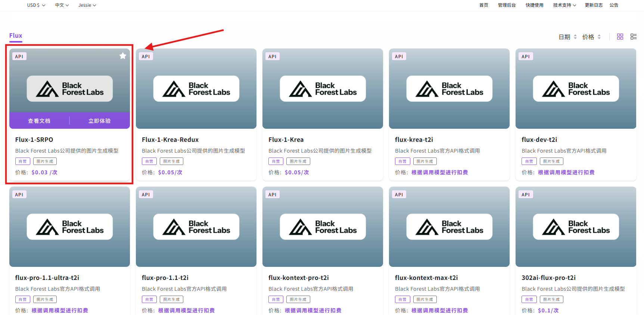
Task: Open the Flux-1-Krea-Redux card image
Action: [196, 89]
